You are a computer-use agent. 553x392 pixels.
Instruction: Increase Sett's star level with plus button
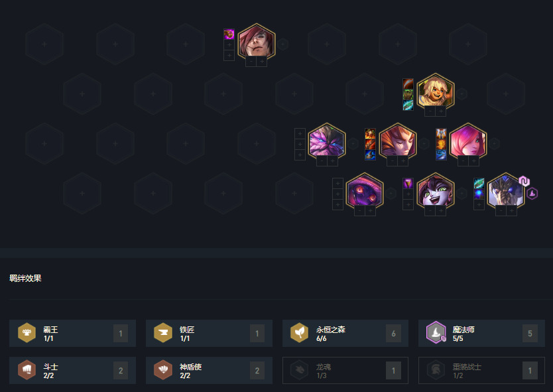(x=262, y=62)
